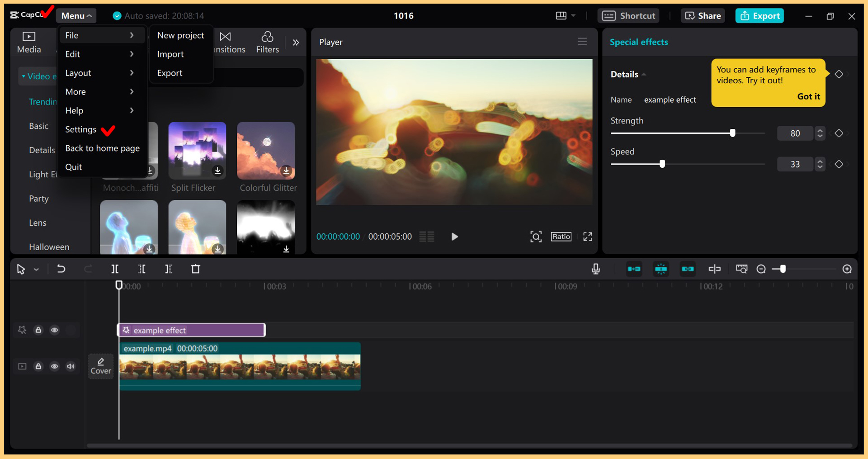
Task: Open the selection tool dropdown arrow
Action: pos(37,270)
